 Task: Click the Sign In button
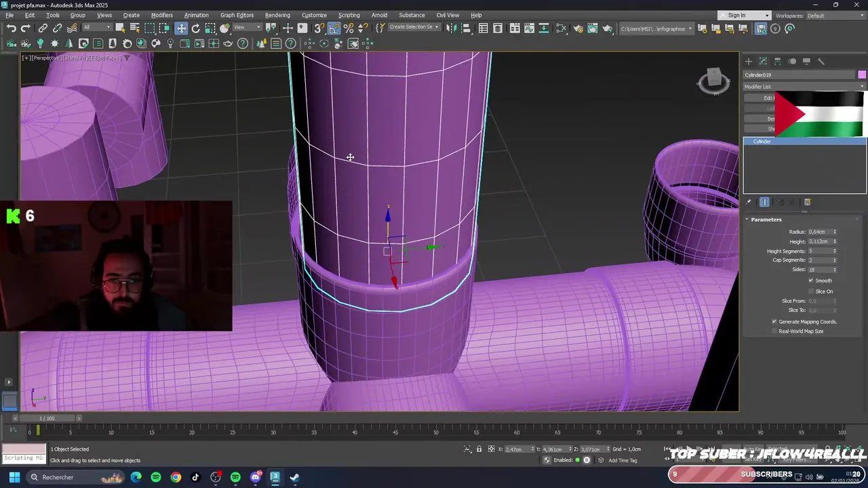coord(736,15)
